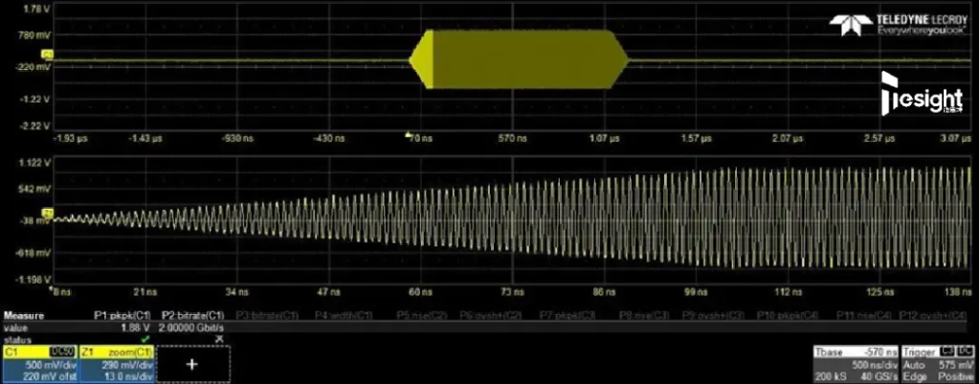
Task: Open the Z1 zoom(C1) descriptor box
Action: [116, 363]
